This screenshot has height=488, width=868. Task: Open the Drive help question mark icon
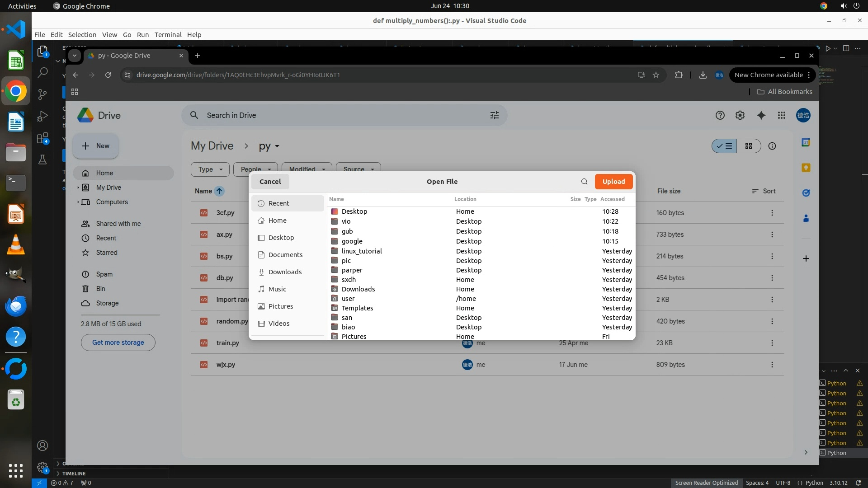[x=720, y=115]
